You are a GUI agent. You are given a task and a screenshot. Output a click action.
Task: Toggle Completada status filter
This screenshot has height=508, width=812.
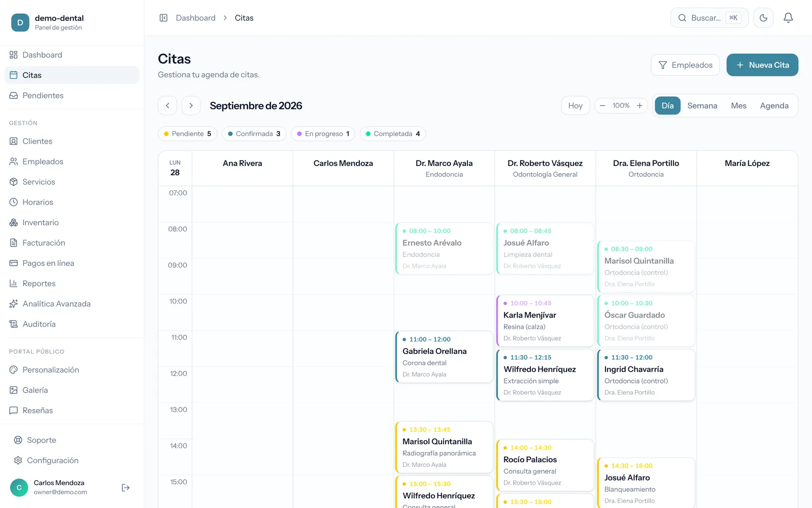pyautogui.click(x=393, y=134)
